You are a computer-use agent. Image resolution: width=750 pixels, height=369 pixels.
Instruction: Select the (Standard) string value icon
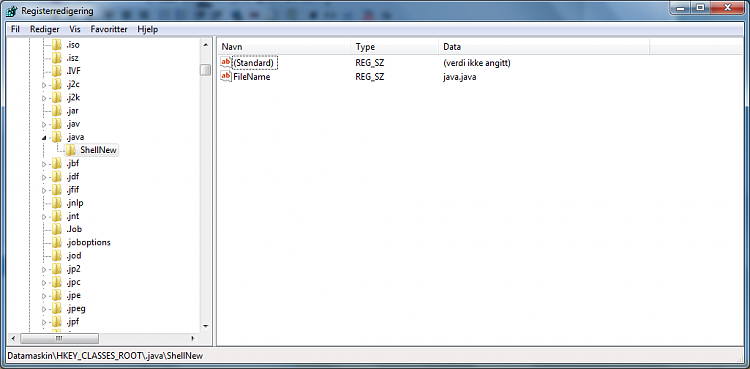[x=226, y=63]
